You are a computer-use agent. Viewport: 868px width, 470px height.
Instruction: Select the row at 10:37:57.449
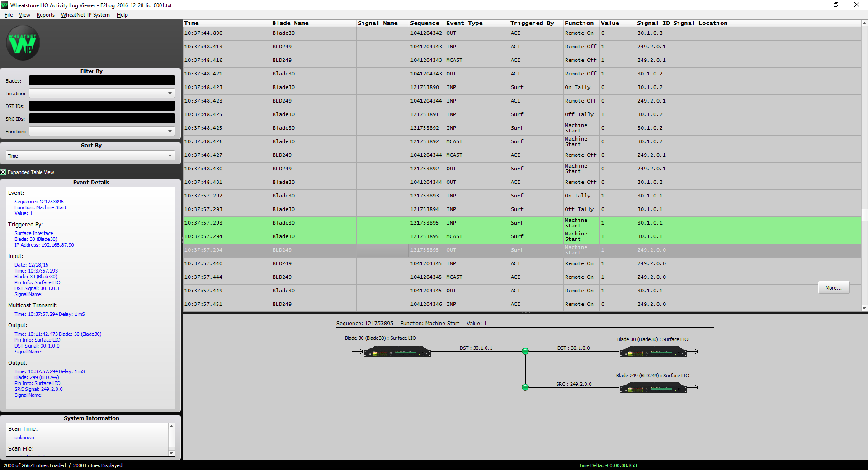point(522,291)
